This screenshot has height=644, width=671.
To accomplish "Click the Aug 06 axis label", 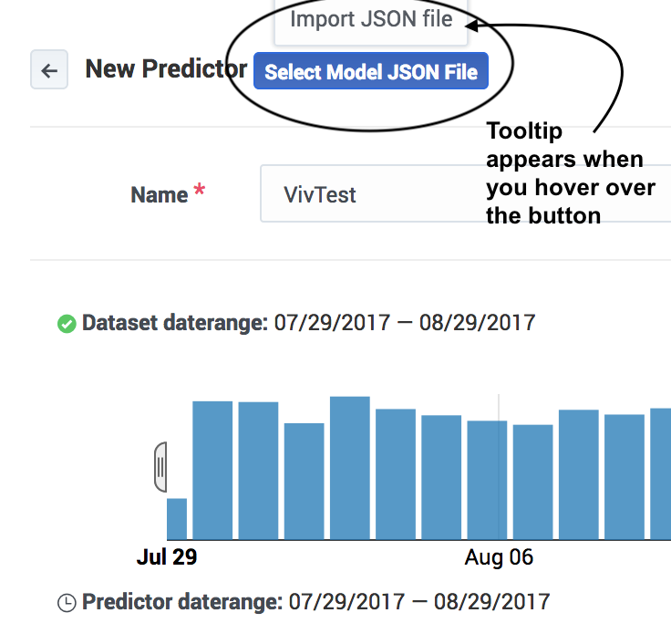I will pyautogui.click(x=499, y=556).
